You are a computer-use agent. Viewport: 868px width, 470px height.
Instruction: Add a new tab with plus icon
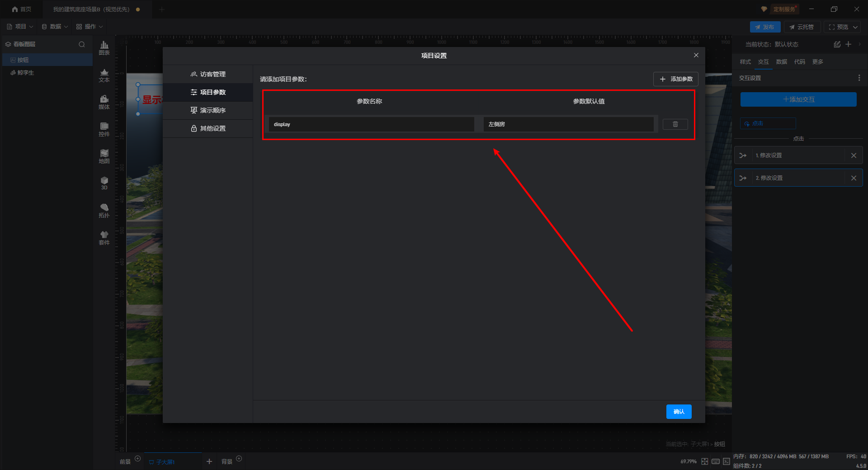[162, 9]
